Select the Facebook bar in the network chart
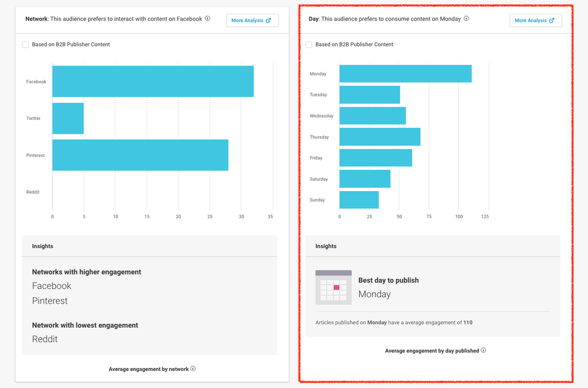Image resolution: width=588 pixels, height=388 pixels. pos(153,82)
